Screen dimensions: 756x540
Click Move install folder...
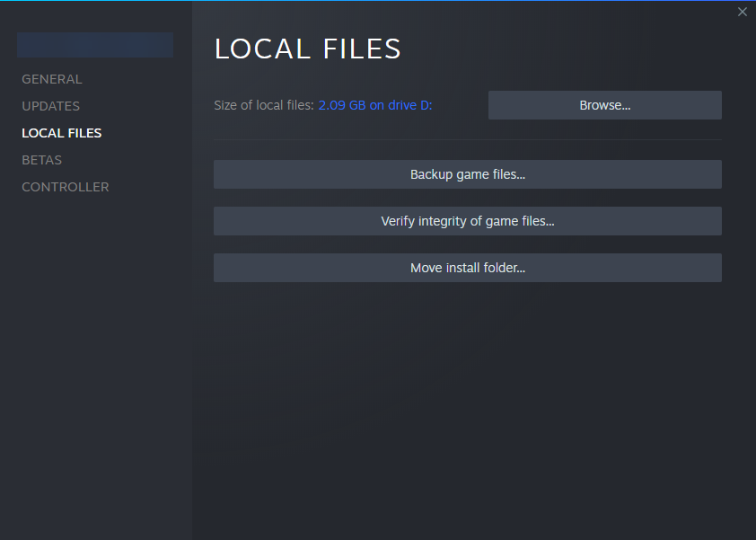467,268
